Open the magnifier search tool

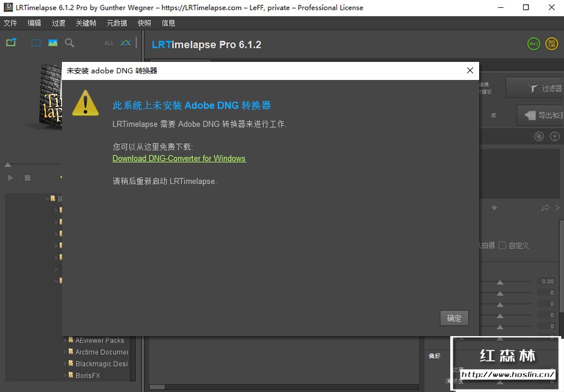coord(69,43)
